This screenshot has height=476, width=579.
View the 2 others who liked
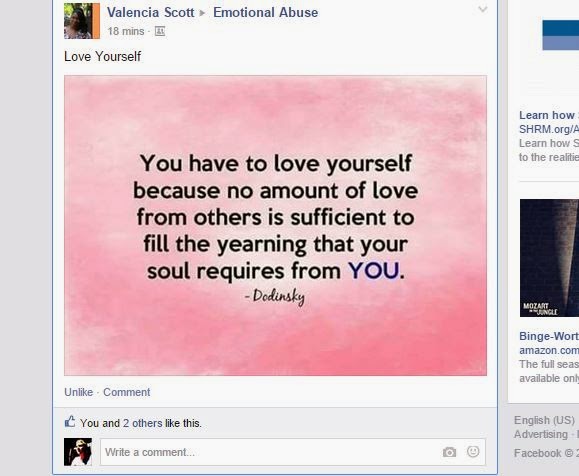point(143,423)
